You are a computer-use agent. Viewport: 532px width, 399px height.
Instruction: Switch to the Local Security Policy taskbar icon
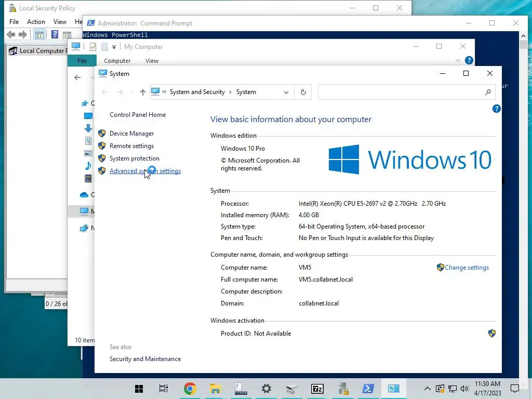point(343,389)
